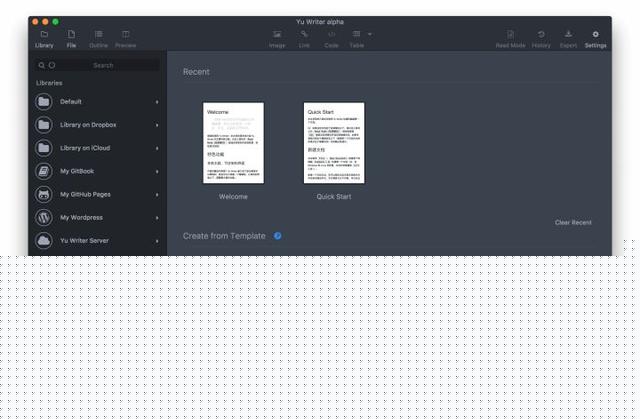Image resolution: width=640 pixels, height=419 pixels.
Task: Open the Quick Start document thumbnail
Action: pyautogui.click(x=334, y=143)
